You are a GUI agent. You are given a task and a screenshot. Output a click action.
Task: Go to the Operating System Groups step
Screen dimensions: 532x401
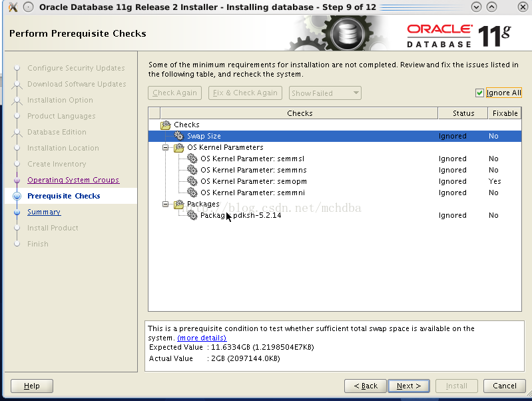coord(73,180)
